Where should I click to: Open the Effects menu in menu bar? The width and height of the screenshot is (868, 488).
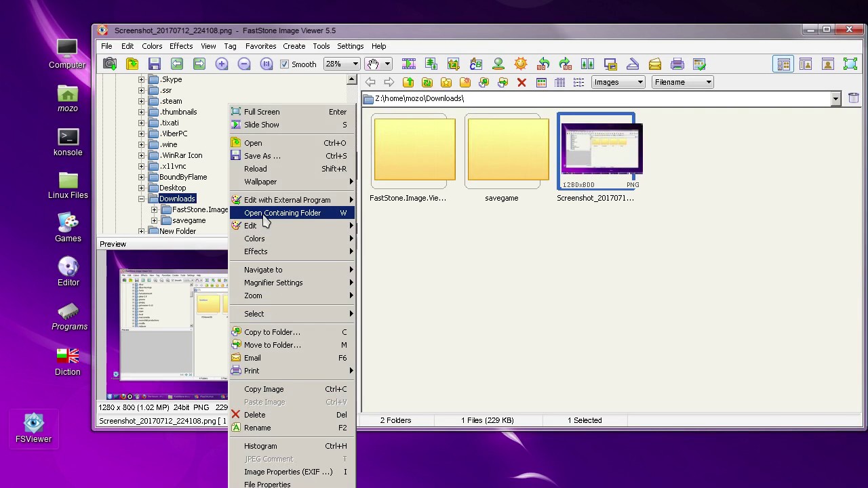181,46
